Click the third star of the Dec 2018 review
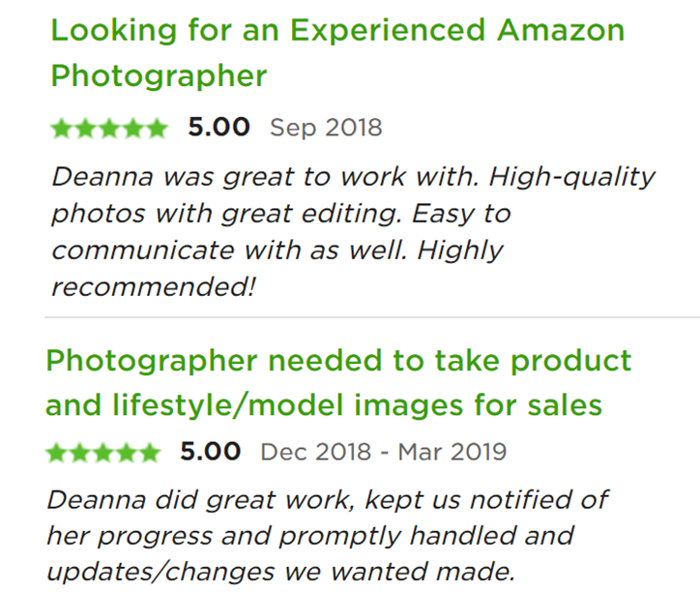Viewport: 700px width, 593px height. (x=102, y=452)
